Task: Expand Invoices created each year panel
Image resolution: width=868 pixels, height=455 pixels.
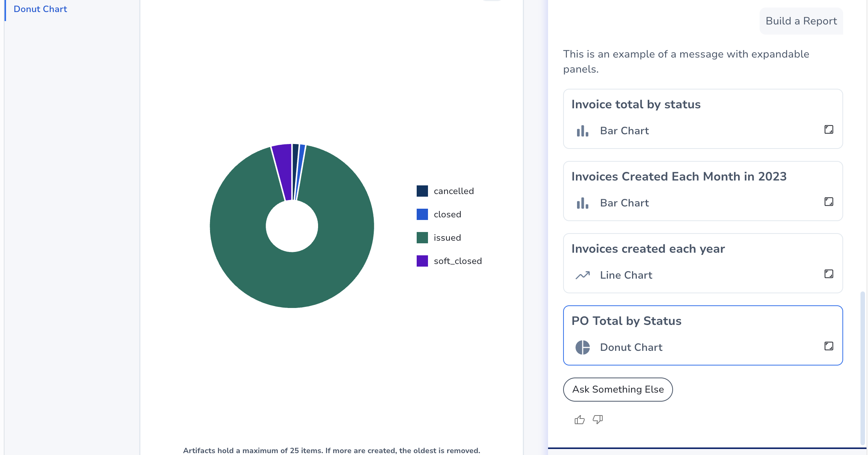Action: click(x=828, y=274)
